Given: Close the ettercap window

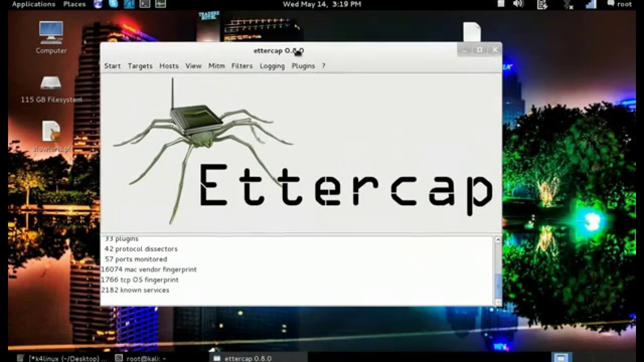Looking at the screenshot, I should (495, 49).
